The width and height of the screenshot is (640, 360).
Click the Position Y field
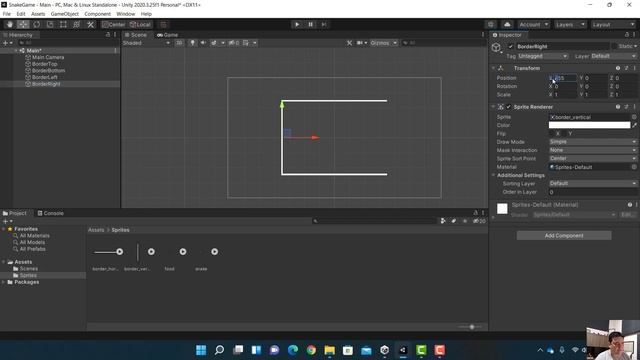click(x=596, y=78)
